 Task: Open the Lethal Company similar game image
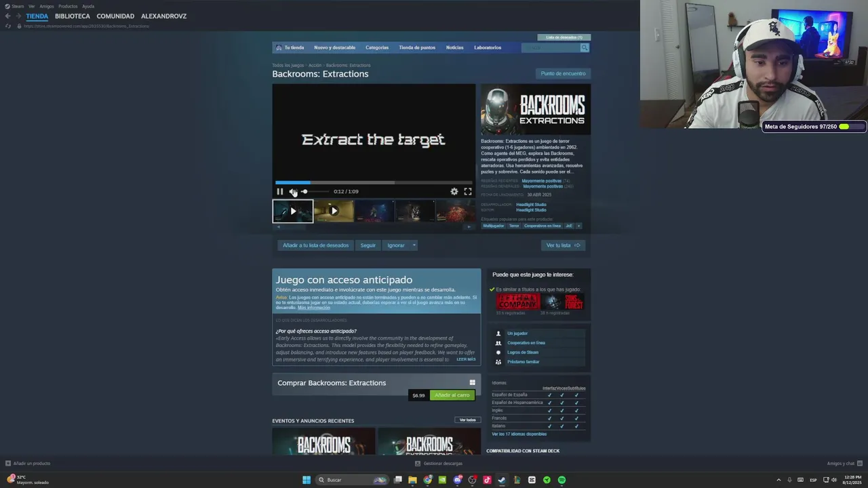(x=518, y=302)
